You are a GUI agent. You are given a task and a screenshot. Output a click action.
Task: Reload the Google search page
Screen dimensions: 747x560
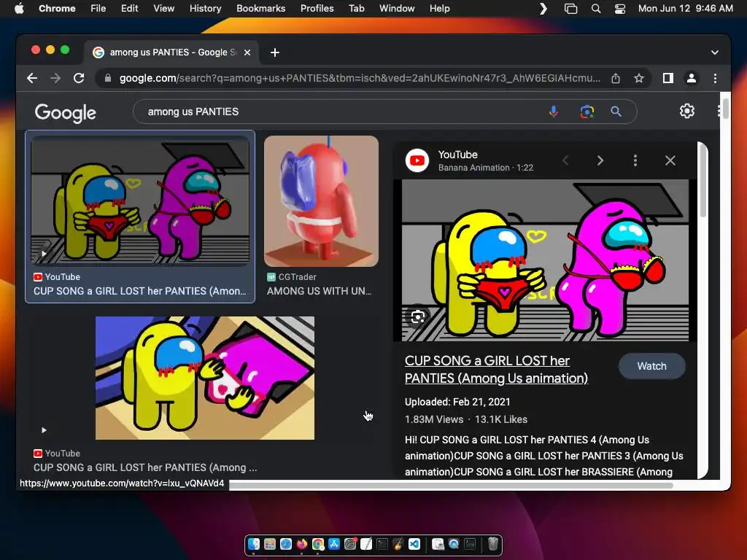pos(79,78)
